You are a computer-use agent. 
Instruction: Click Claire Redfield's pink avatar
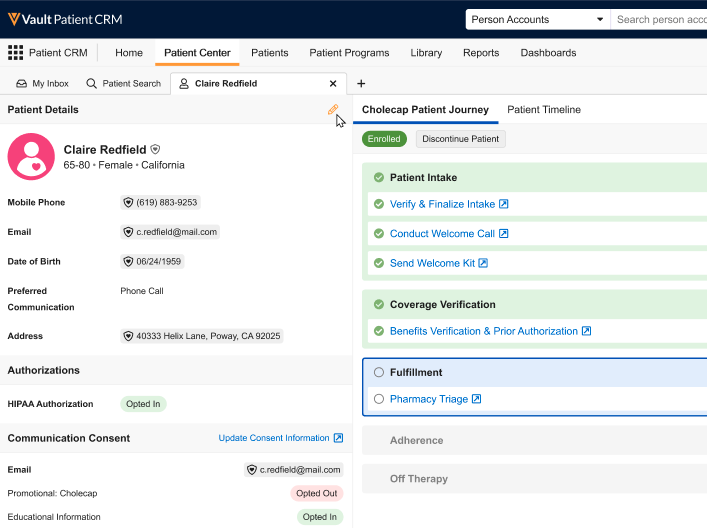click(x=31, y=156)
